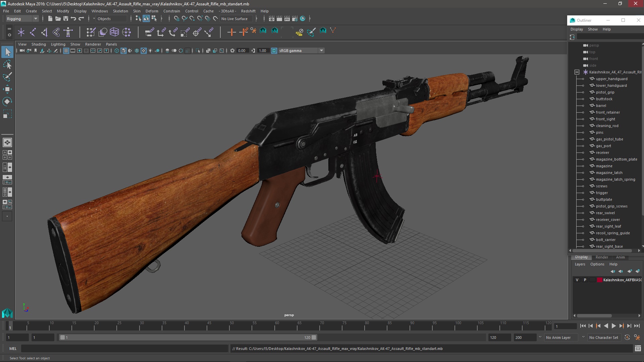Toggle P playback box of Kalashnikov layer
Screen dimensions: 644x362
(585, 280)
